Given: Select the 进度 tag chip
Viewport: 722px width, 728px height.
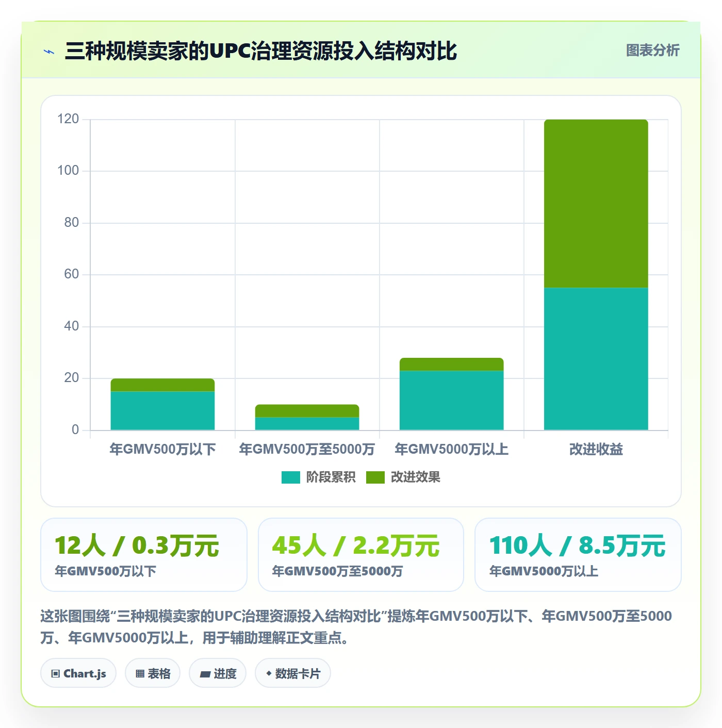Looking at the screenshot, I should pos(218,673).
